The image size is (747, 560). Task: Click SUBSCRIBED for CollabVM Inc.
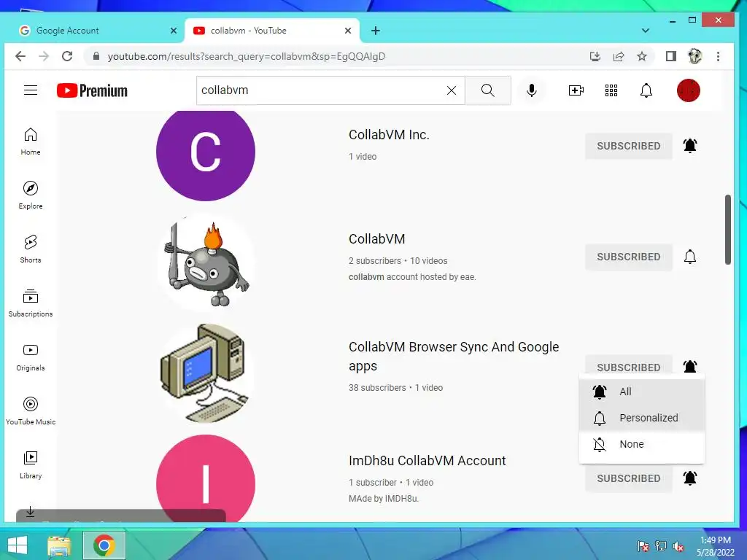click(628, 146)
